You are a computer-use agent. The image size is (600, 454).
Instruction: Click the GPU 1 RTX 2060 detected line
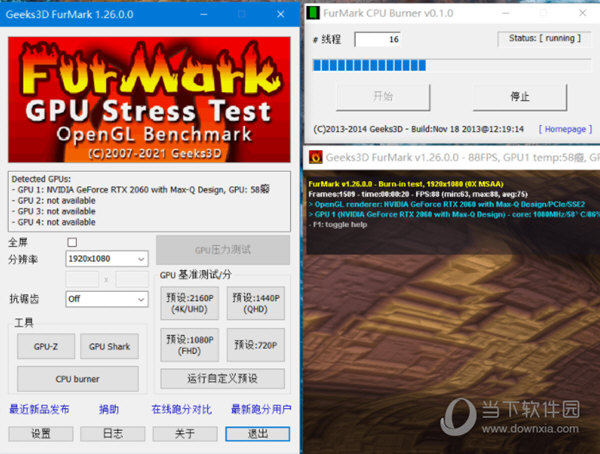[140, 189]
